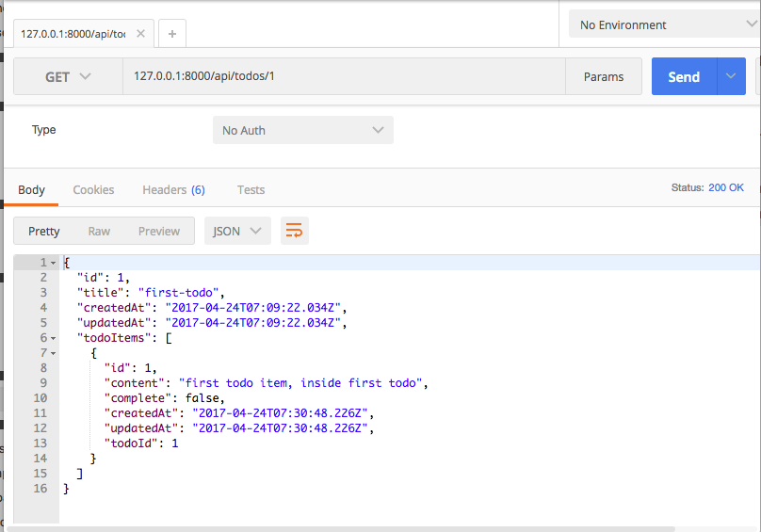Open the Headers (6) tab
761x532 pixels.
173,190
